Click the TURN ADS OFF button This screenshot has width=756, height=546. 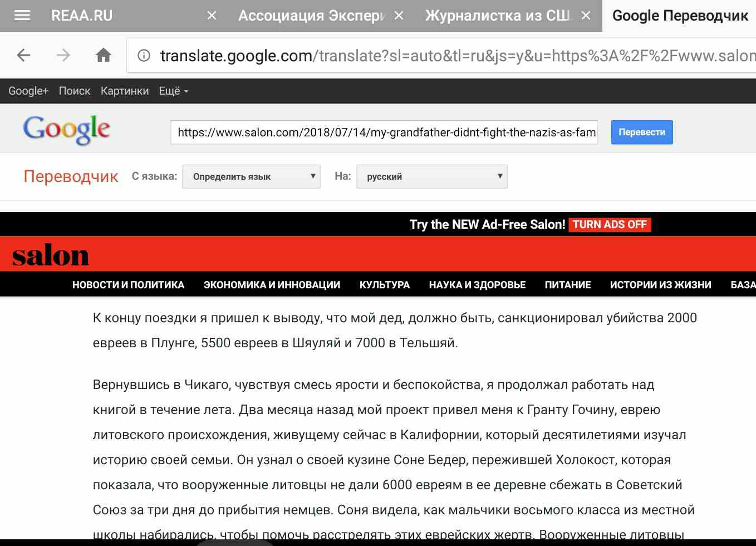tap(610, 224)
